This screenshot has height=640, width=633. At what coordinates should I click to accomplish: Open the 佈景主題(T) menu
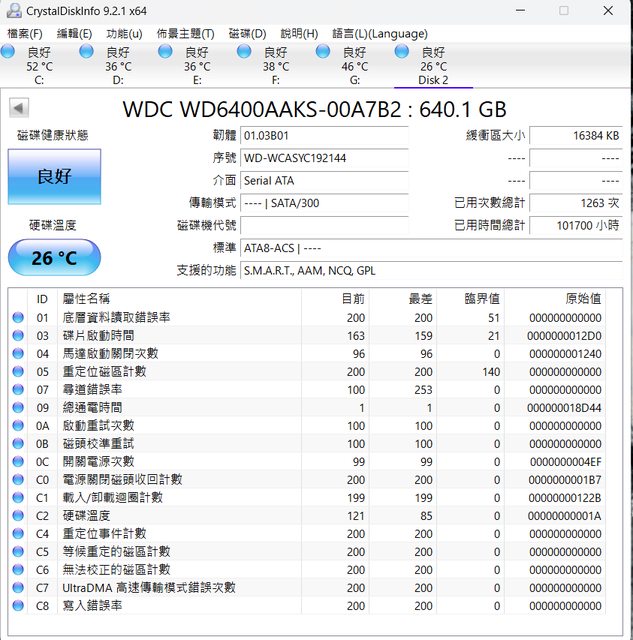click(x=185, y=33)
